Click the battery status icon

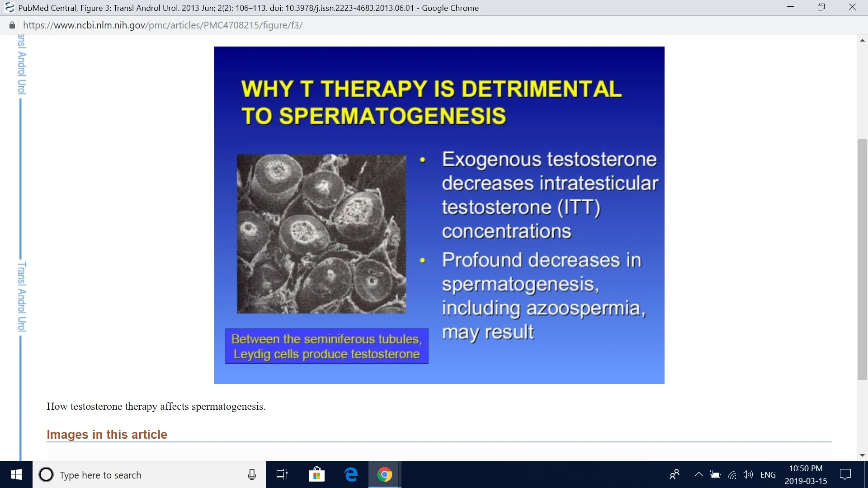point(715,474)
